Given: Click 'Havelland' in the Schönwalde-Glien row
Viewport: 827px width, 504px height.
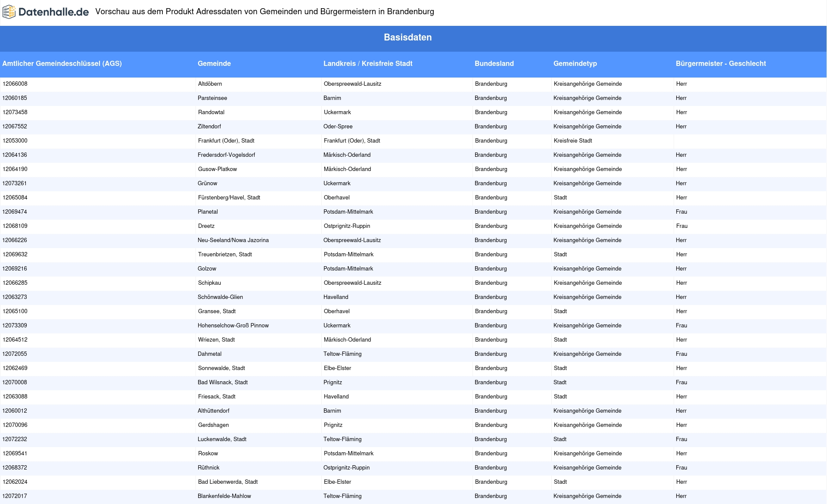Looking at the screenshot, I should [336, 297].
